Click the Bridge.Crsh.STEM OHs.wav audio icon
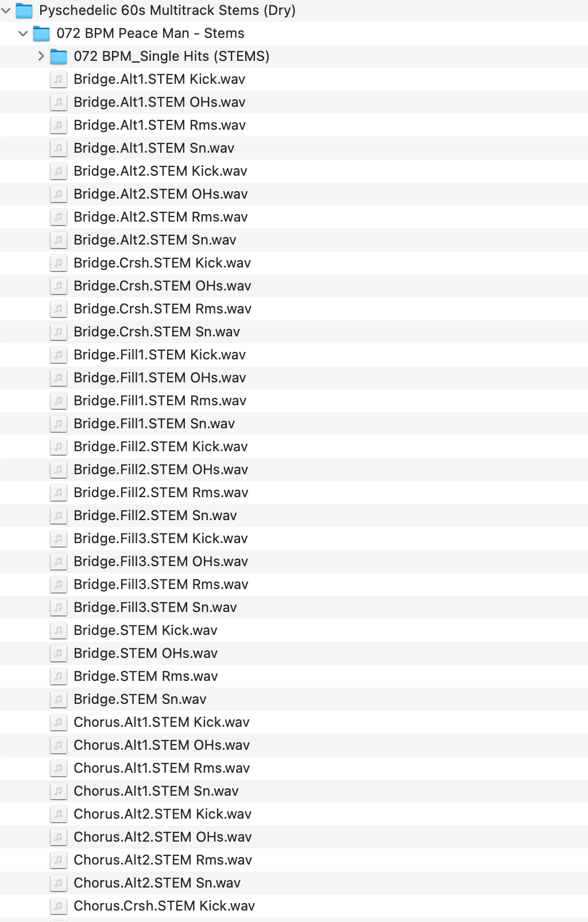Viewport: 588px width, 922px height. point(58,286)
